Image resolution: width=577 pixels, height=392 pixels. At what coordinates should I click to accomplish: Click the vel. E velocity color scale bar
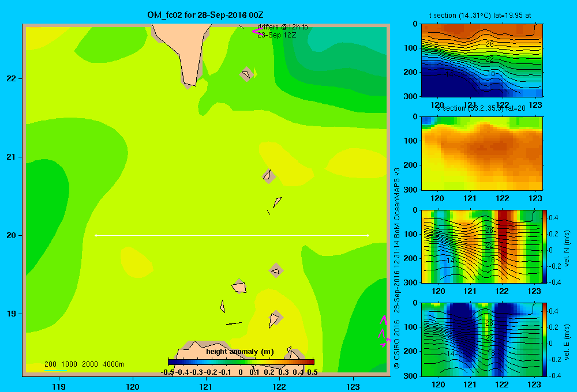coord(545,340)
